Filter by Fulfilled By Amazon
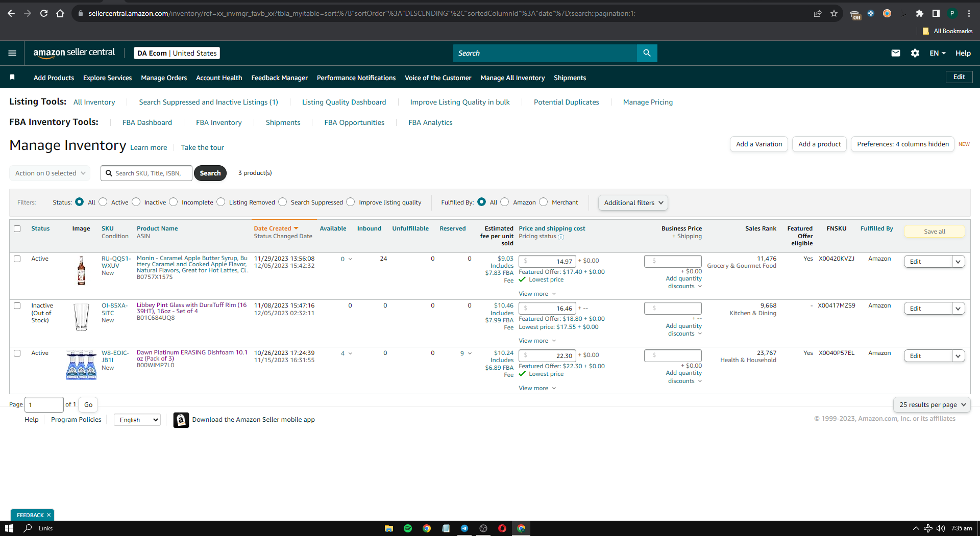Viewport: 980px width, 536px height. [x=505, y=202]
